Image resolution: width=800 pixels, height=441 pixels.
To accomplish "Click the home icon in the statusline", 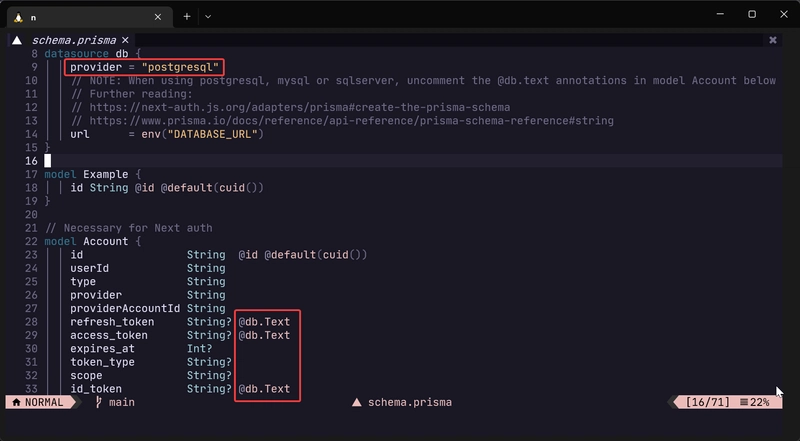I will tap(16, 402).
